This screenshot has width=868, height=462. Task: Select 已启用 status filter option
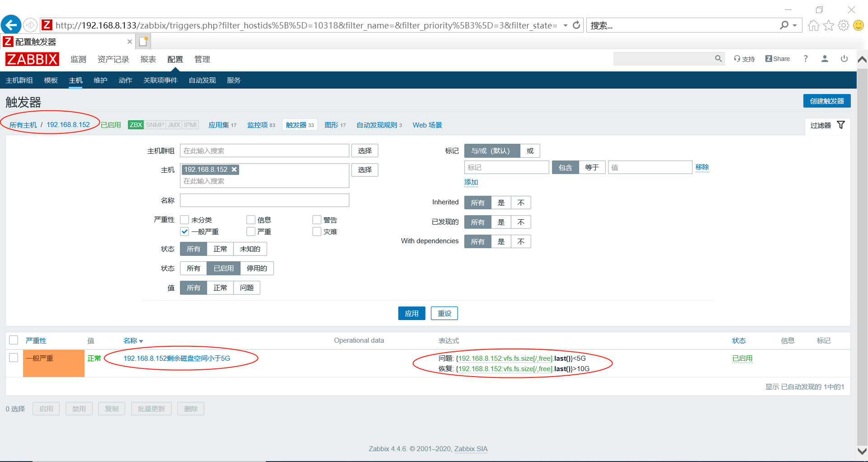(223, 268)
